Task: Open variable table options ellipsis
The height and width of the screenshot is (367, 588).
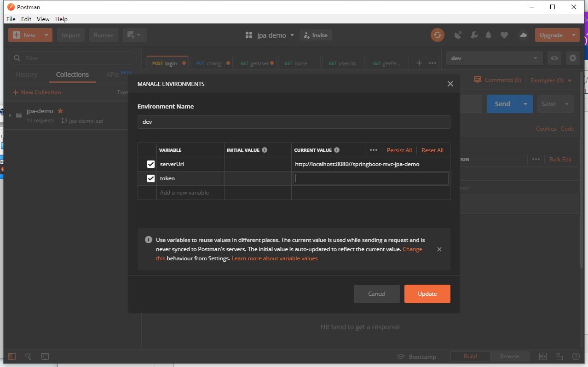Action: click(x=373, y=150)
